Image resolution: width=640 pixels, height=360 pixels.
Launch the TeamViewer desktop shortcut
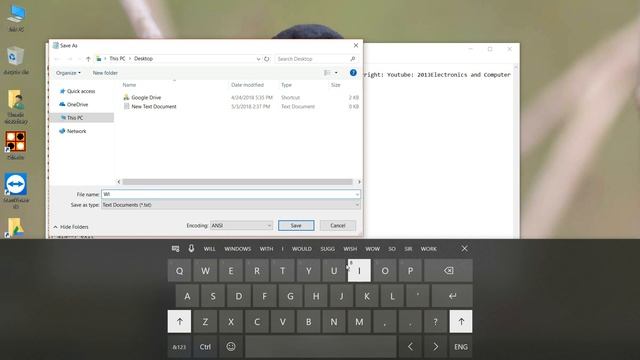16,190
